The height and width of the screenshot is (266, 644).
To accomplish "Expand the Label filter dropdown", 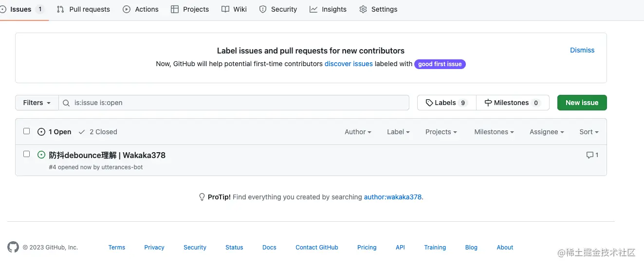I will point(398,132).
